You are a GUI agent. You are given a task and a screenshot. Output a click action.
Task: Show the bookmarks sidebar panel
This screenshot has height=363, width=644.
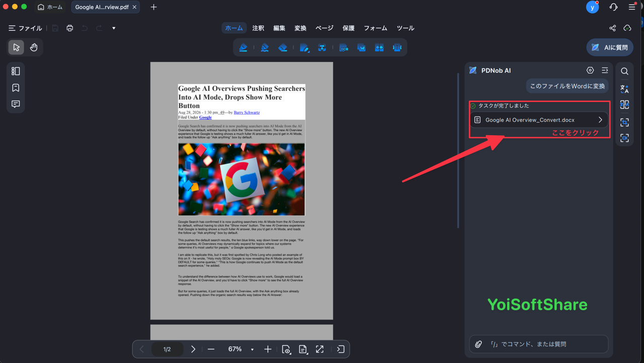[16, 88]
